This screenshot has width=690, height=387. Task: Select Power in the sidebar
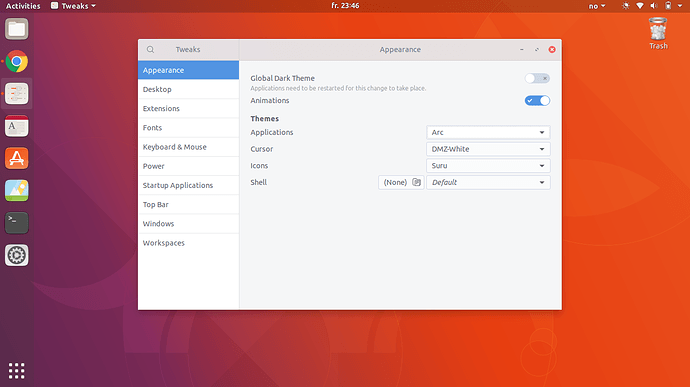click(188, 166)
